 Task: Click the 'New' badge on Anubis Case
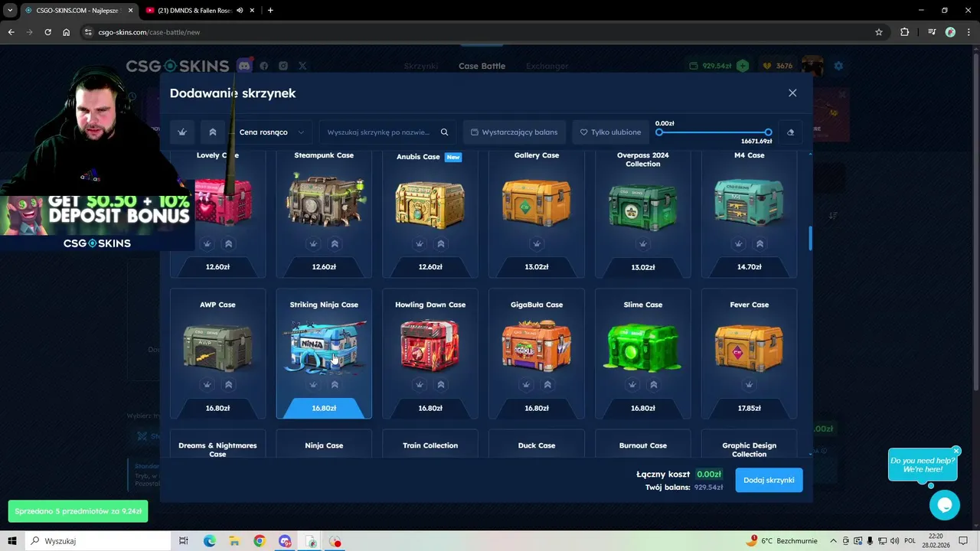click(453, 157)
